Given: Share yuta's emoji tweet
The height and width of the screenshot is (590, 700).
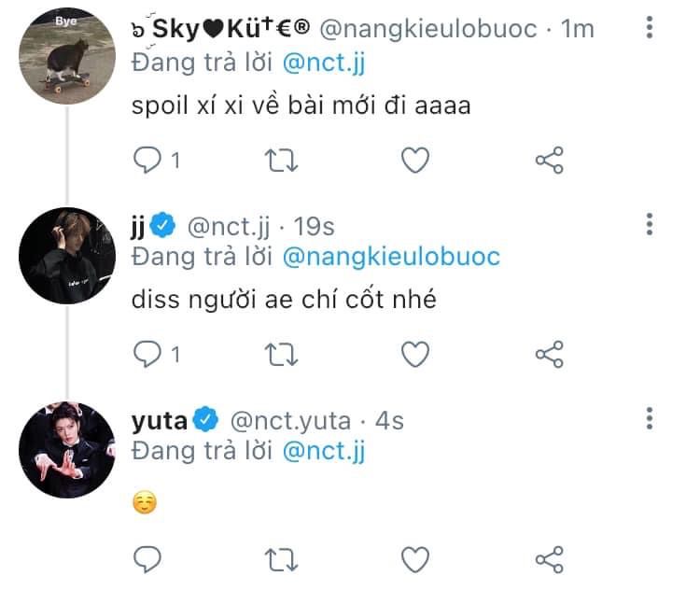Looking at the screenshot, I should click(x=549, y=558).
